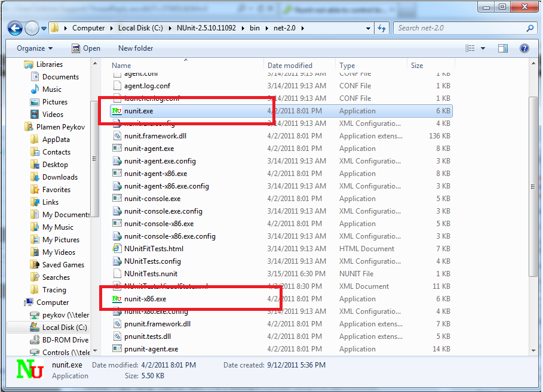This screenshot has height=392, width=543.
Task: Open the Tracing folder in the sidebar
Action: tap(54, 290)
